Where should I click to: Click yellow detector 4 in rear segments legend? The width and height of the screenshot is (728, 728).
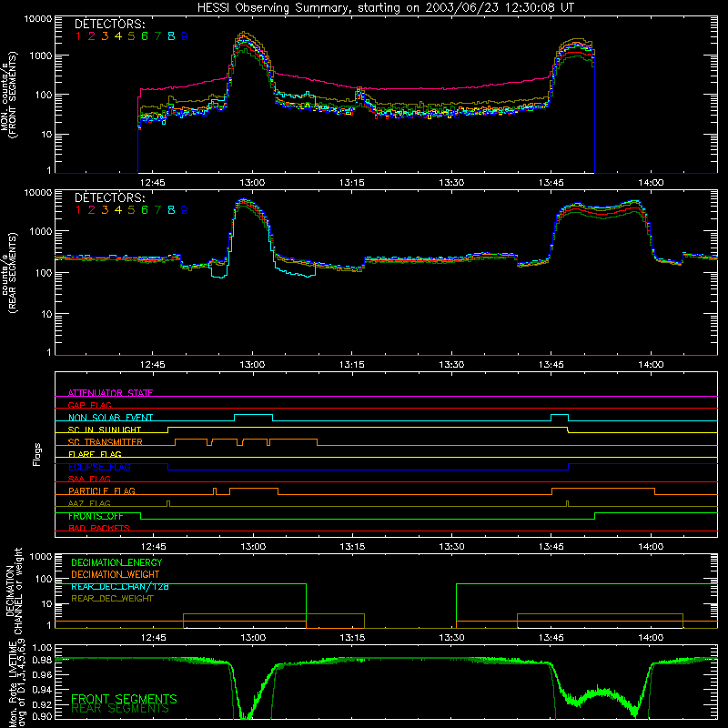click(118, 210)
